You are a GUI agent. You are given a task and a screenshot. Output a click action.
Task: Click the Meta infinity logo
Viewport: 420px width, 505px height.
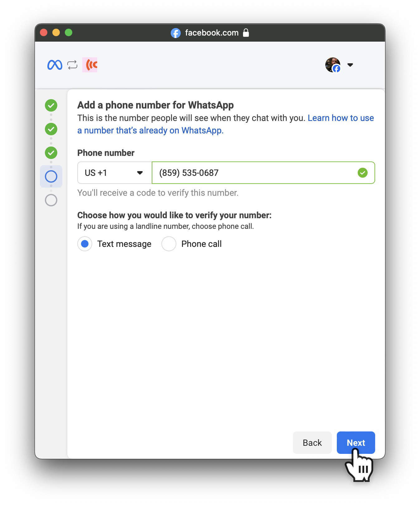[55, 65]
